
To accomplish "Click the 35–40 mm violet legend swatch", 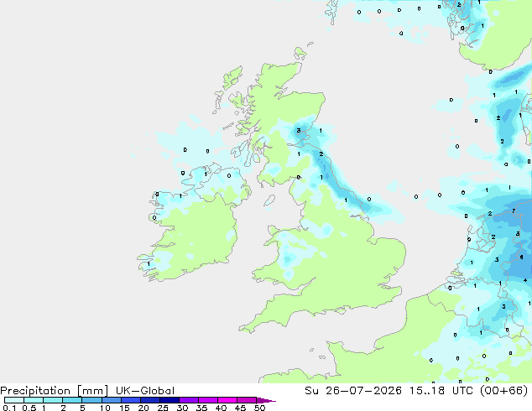I will coord(208,400).
